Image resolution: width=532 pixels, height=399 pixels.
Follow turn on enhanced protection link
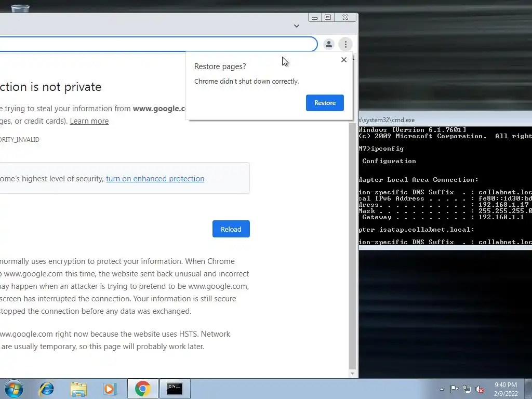coord(155,179)
